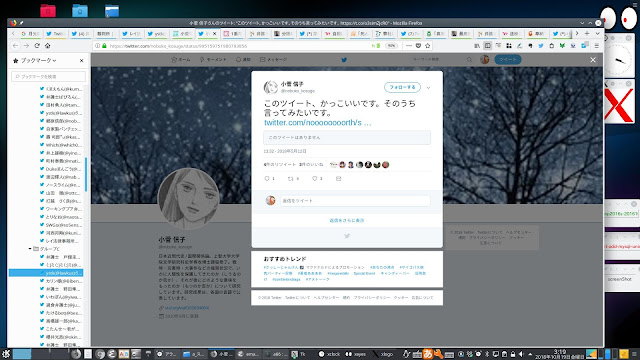The height and width of the screenshot is (360, 640).
Task: Click the search magnifier in Twitter header
Action: (x=469, y=60)
